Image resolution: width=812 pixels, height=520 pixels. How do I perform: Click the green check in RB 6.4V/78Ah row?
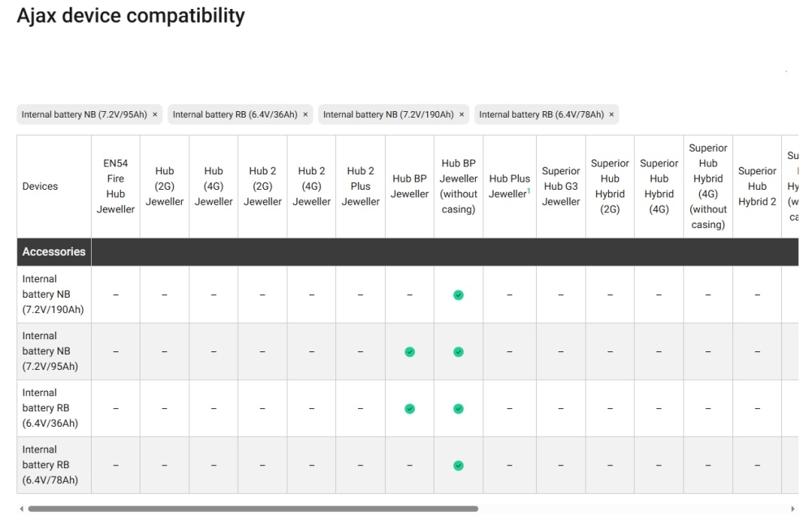458,466
